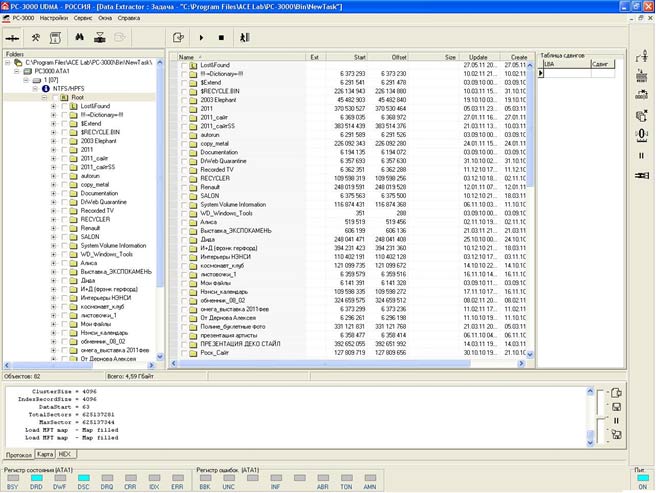
Task: Select the Протокол tab
Action: [19, 454]
